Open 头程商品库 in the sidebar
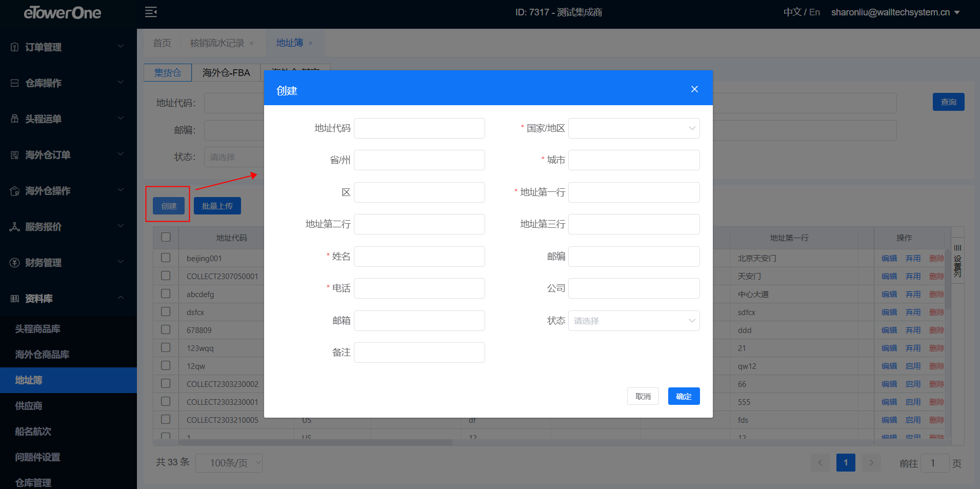The width and height of the screenshot is (980, 489). (37, 329)
